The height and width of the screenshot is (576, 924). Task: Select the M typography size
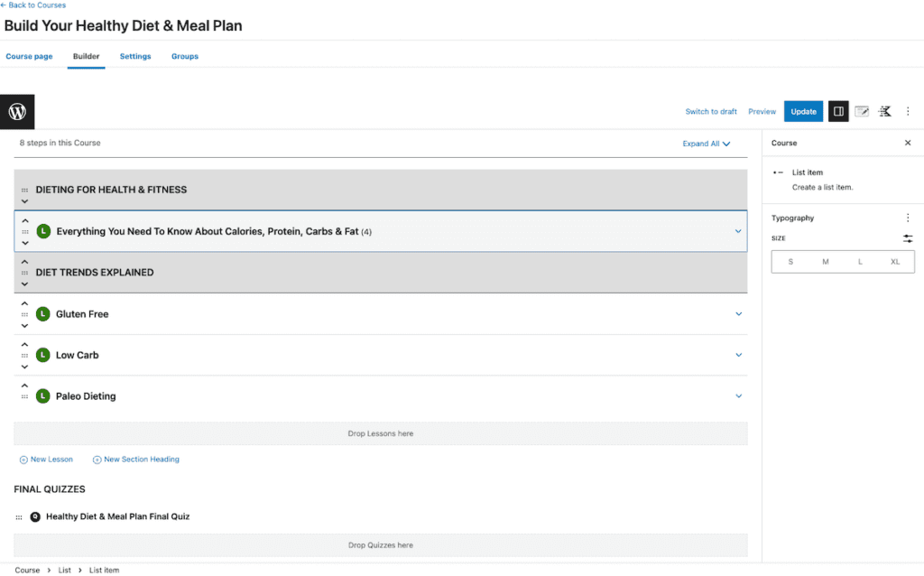[825, 261]
